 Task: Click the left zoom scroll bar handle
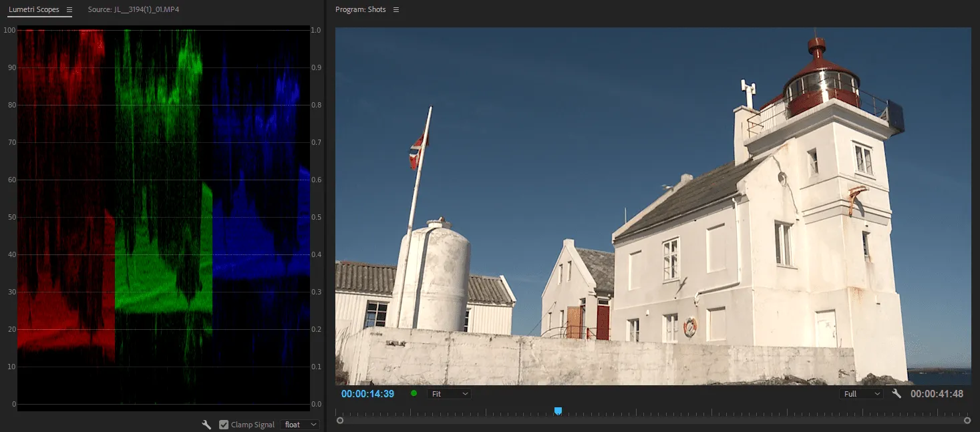click(340, 420)
